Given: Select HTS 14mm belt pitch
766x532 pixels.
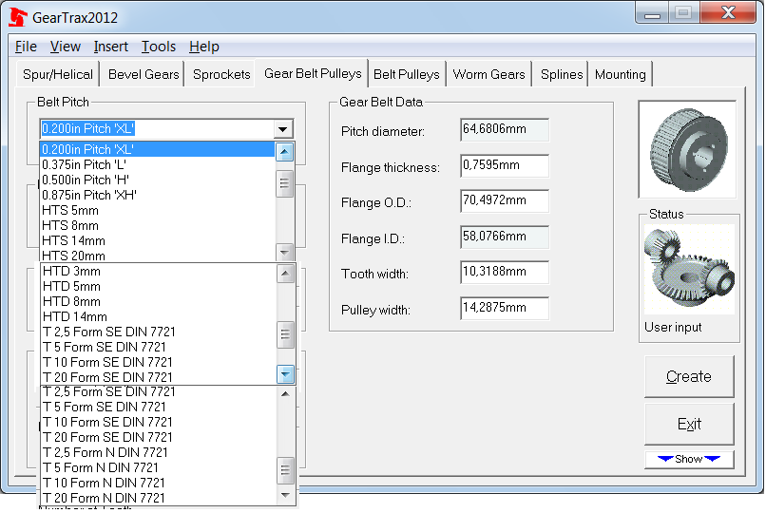Looking at the screenshot, I should (158, 240).
